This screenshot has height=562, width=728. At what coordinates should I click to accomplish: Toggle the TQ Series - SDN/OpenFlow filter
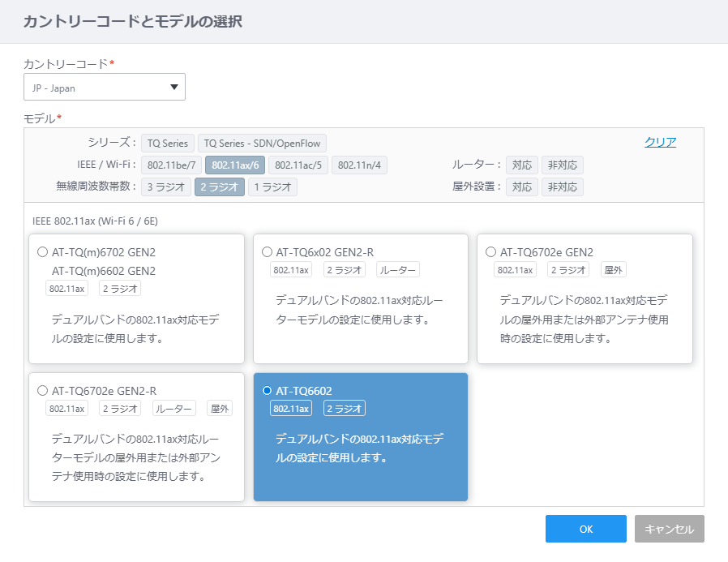(x=262, y=143)
